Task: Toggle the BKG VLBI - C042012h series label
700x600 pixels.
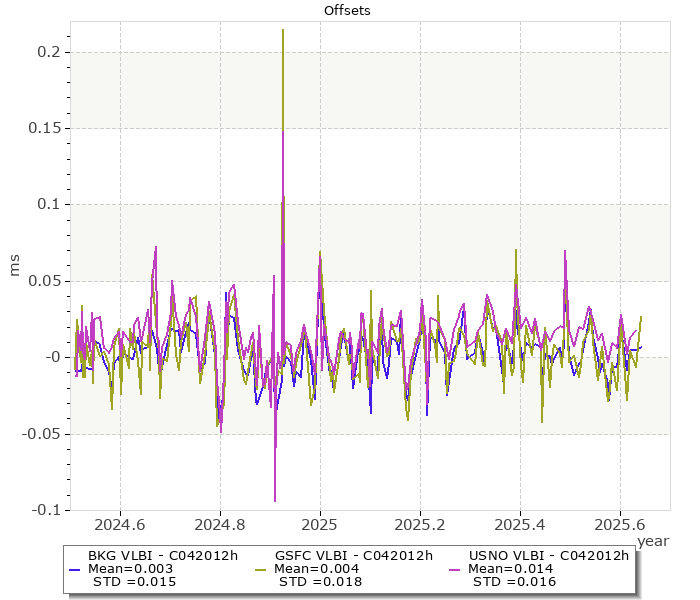Action: pos(162,556)
